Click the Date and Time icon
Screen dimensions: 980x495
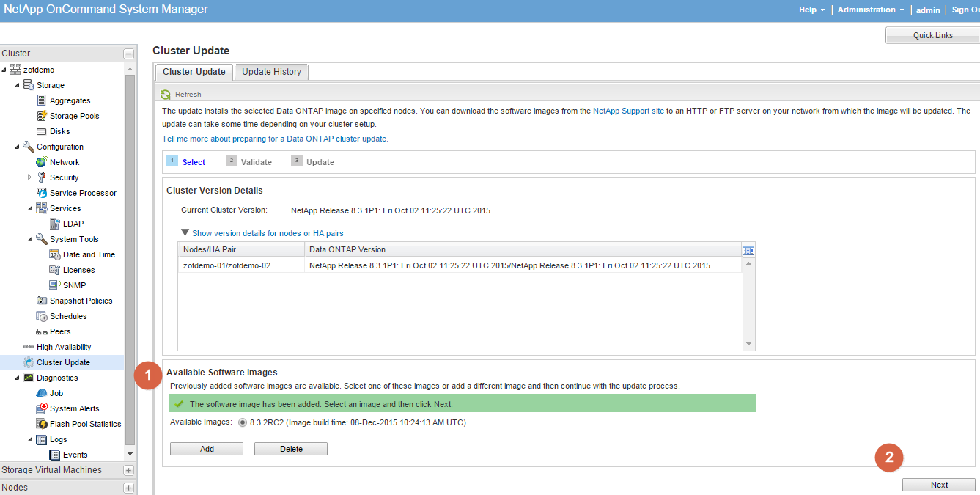pyautogui.click(x=55, y=254)
